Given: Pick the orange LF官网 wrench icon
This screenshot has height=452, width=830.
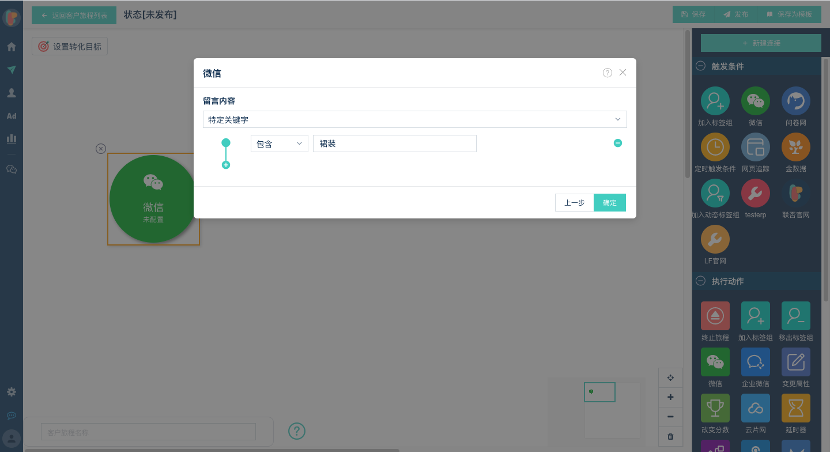Looking at the screenshot, I should coord(715,239).
